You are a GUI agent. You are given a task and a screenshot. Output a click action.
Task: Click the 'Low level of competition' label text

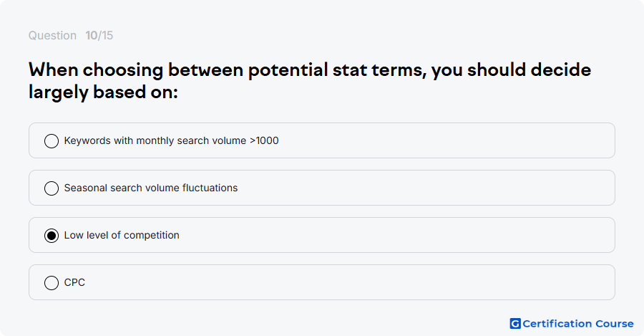tap(122, 235)
